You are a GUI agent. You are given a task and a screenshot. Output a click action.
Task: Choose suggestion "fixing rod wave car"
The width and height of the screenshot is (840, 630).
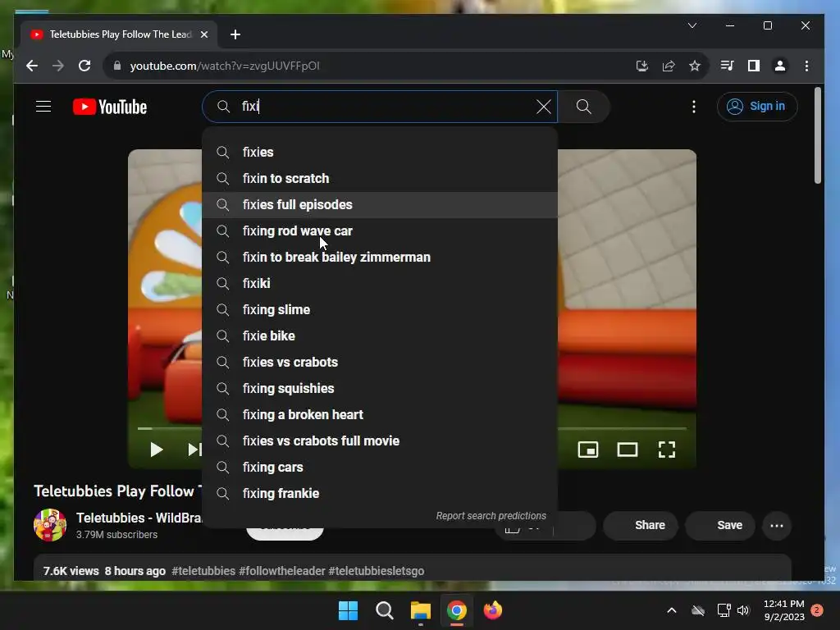[380, 231]
